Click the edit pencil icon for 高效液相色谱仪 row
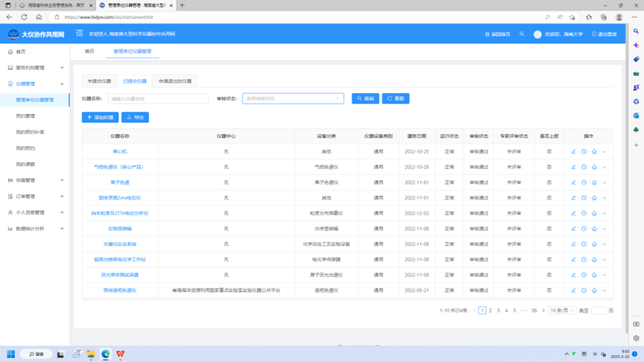The height and width of the screenshot is (362, 644). click(573, 290)
